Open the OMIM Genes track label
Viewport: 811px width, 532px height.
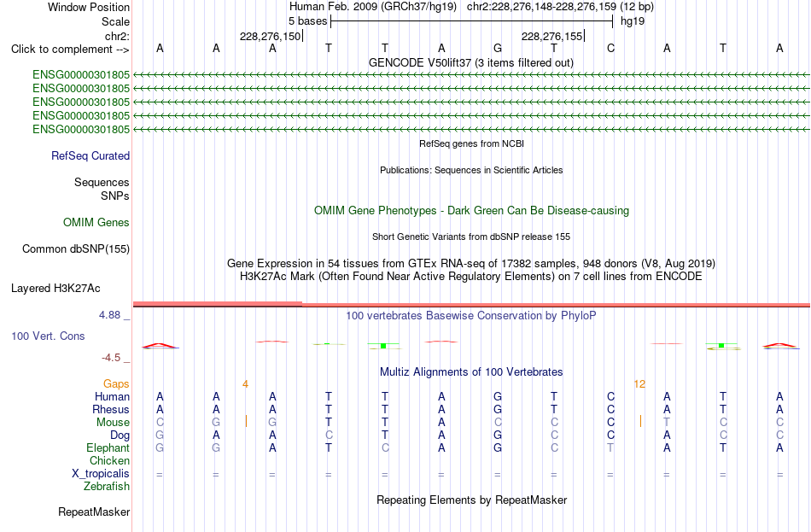point(96,223)
